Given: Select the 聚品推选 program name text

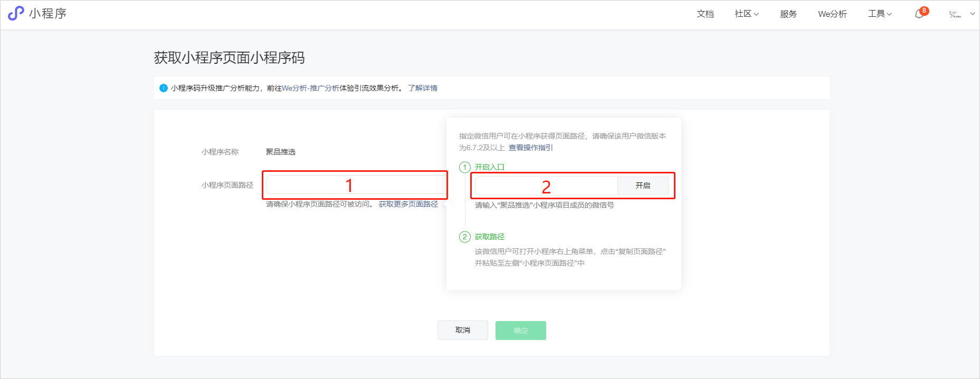Looking at the screenshot, I should coord(281,152).
